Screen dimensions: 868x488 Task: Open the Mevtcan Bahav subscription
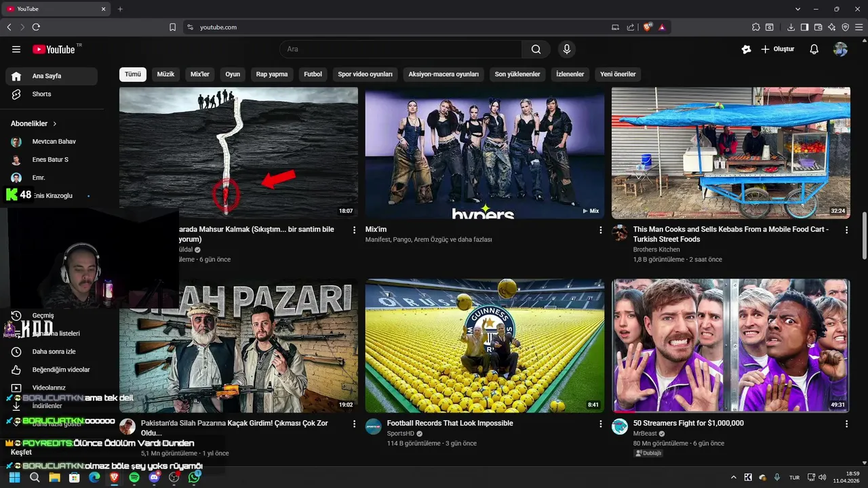[52, 142]
